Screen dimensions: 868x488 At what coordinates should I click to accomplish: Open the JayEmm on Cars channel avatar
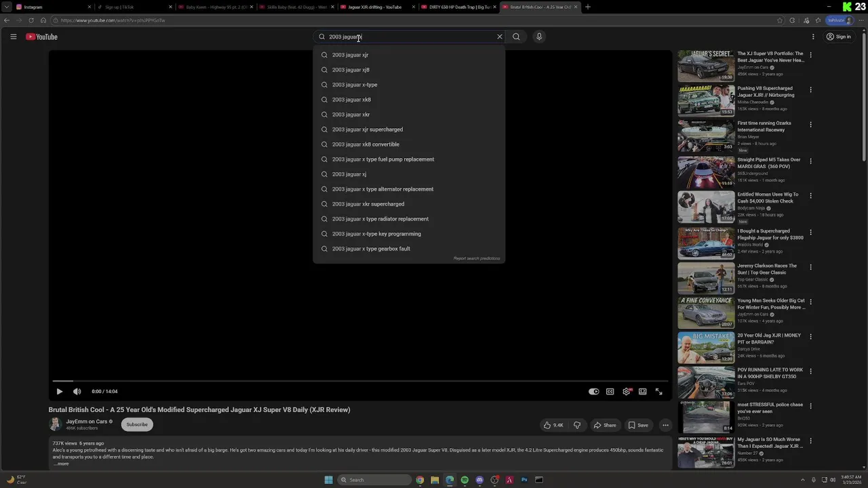[x=55, y=424]
